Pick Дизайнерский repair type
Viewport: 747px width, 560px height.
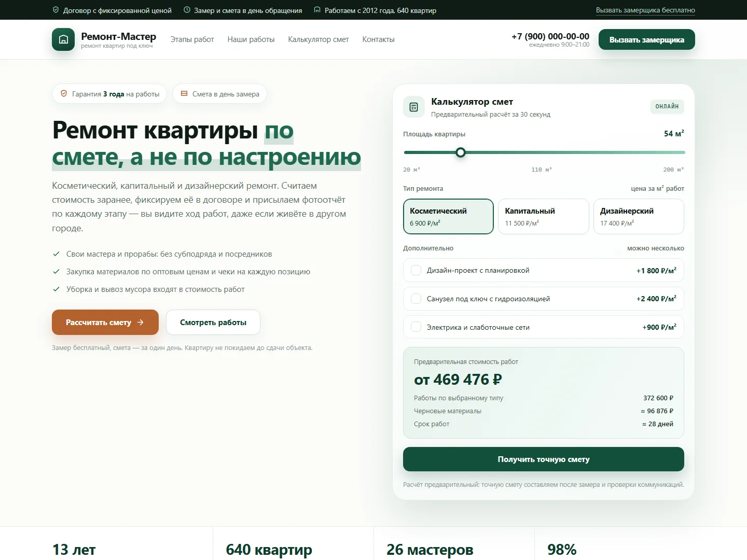pyautogui.click(x=639, y=216)
